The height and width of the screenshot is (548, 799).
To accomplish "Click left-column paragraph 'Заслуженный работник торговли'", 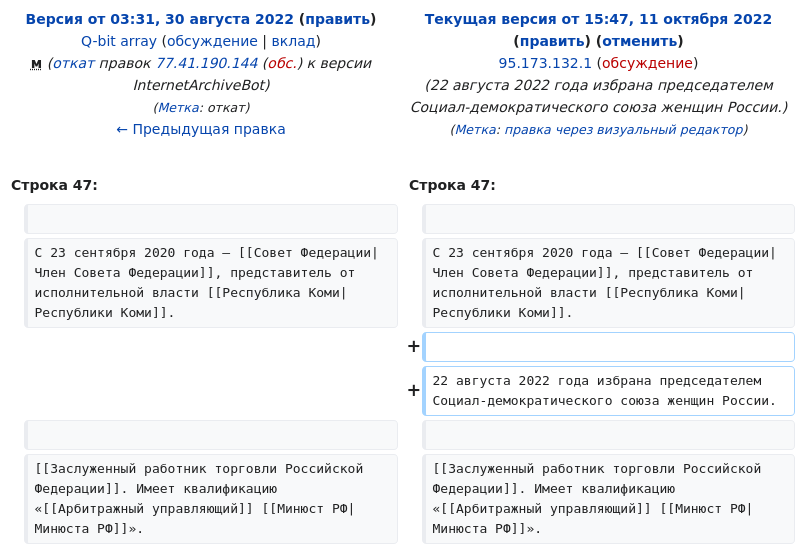I will click(211, 499).
